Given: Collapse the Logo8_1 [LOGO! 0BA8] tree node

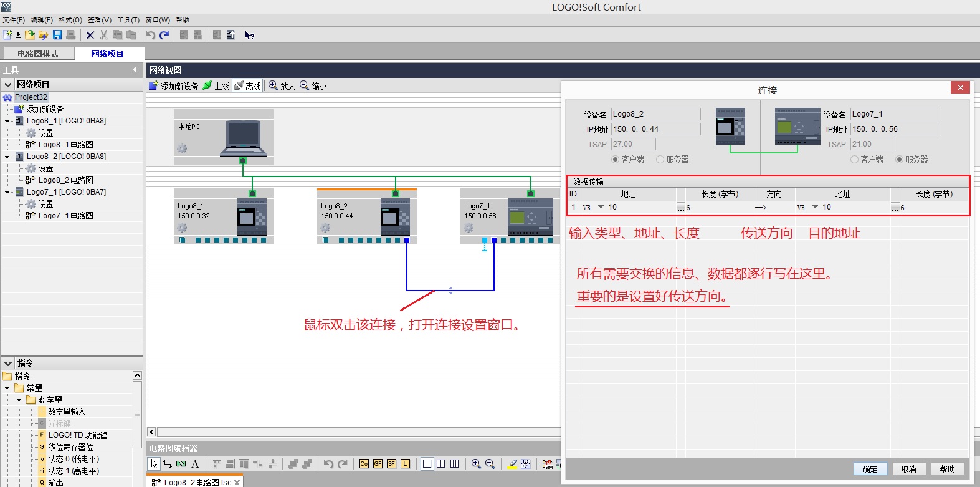Looking at the screenshot, I should [7, 121].
